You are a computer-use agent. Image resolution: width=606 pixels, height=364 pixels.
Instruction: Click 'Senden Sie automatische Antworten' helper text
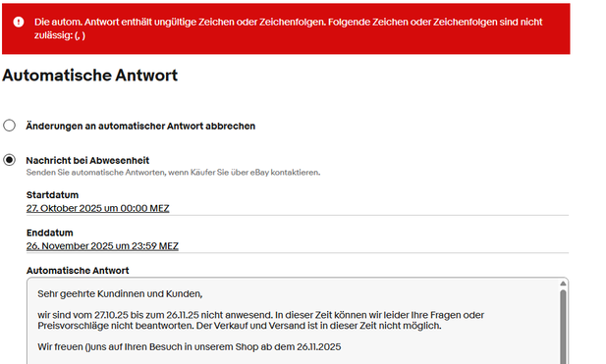173,173
